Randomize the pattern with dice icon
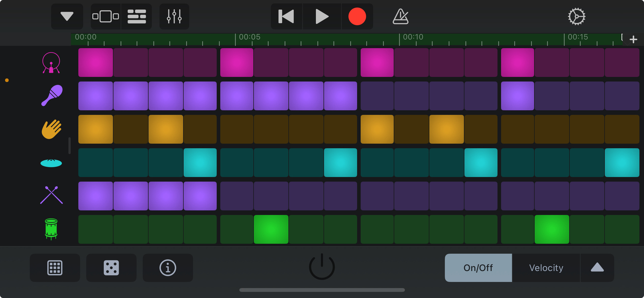The height and width of the screenshot is (298, 644). click(x=111, y=268)
